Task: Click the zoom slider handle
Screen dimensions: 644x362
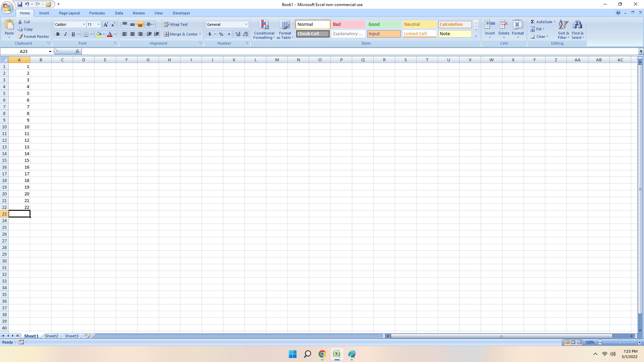Action: pos(620,342)
